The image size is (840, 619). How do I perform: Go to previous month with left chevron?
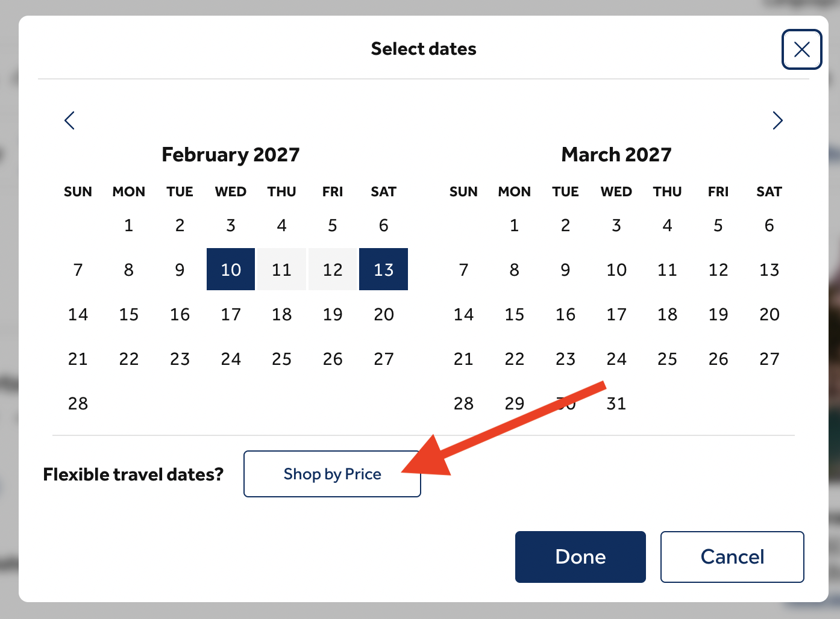pyautogui.click(x=70, y=120)
